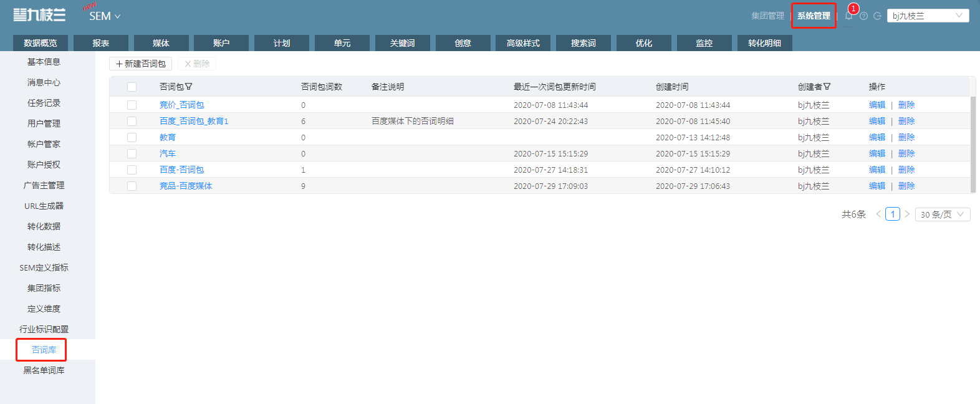Go to 任务记录 in sidebar
This screenshot has height=404, width=980.
tap(44, 103)
